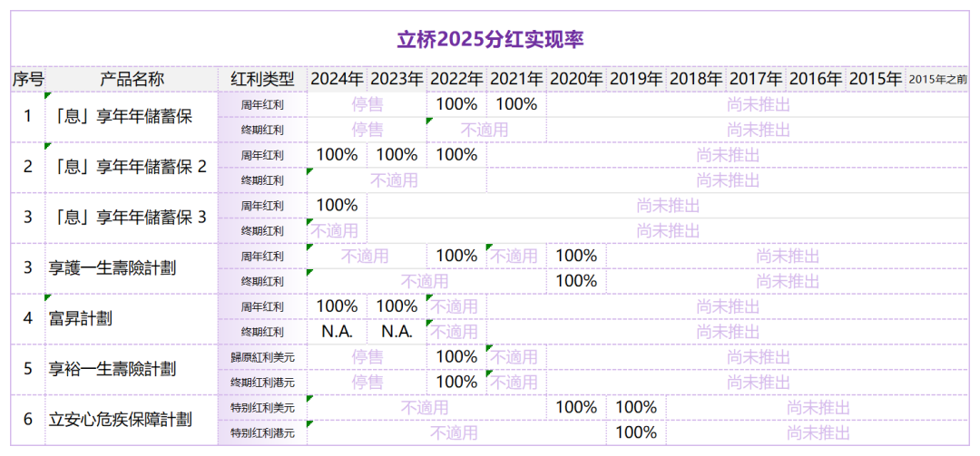Click 2023年 100% for 「息」享年年儲蓄保 2

pyautogui.click(x=397, y=155)
